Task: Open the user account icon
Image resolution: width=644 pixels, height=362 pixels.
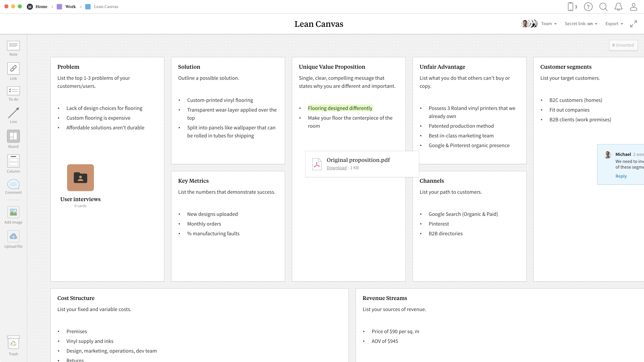Action: coord(633,7)
